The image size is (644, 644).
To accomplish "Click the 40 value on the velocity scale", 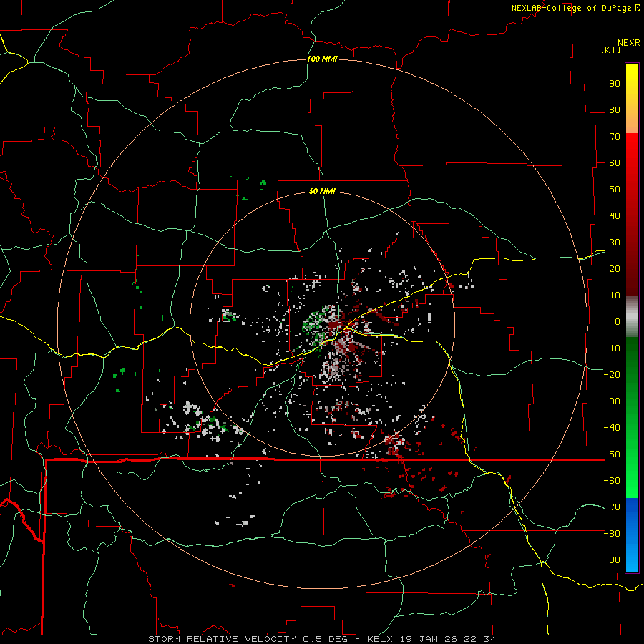I will 615,216.
